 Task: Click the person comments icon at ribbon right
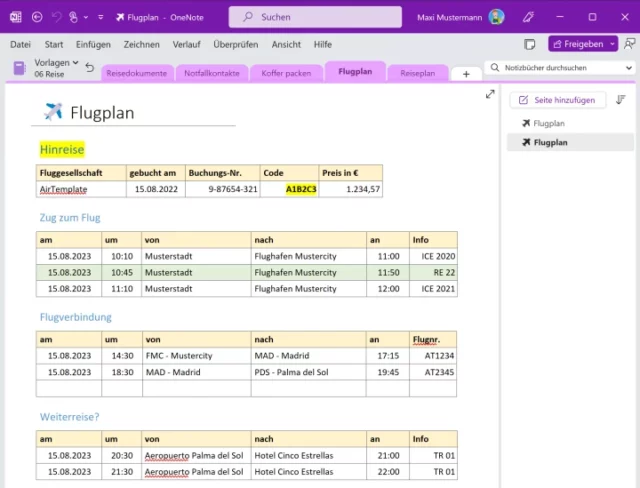pyautogui.click(x=630, y=44)
